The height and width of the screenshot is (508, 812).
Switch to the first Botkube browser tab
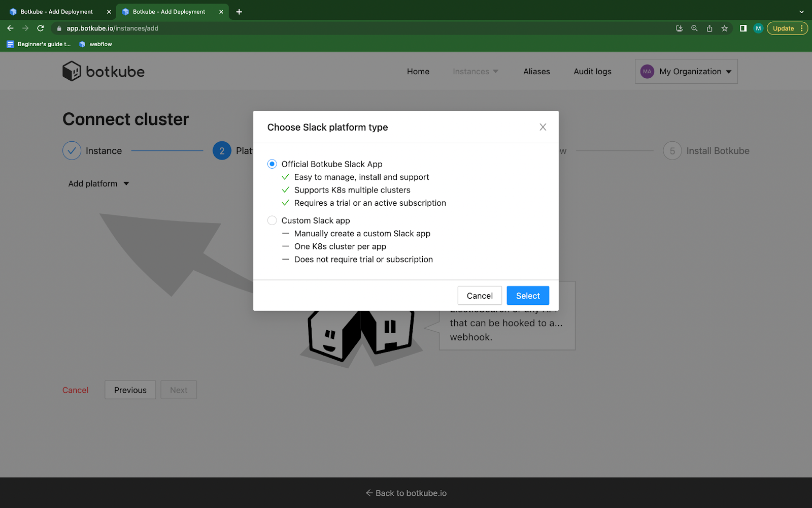(56, 11)
